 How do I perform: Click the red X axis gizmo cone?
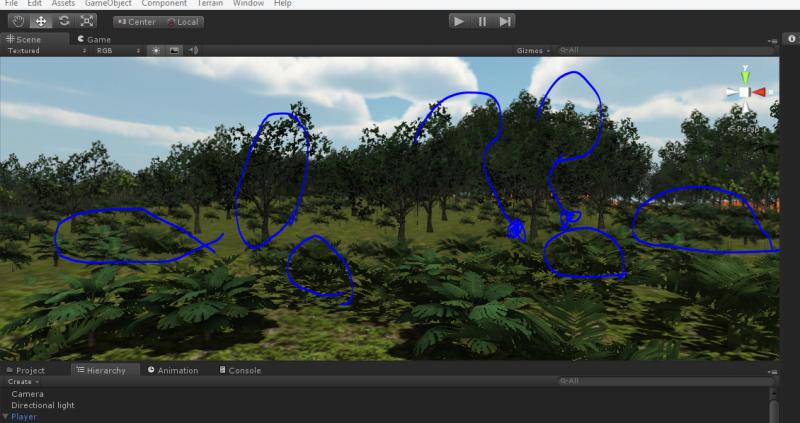coord(760,92)
